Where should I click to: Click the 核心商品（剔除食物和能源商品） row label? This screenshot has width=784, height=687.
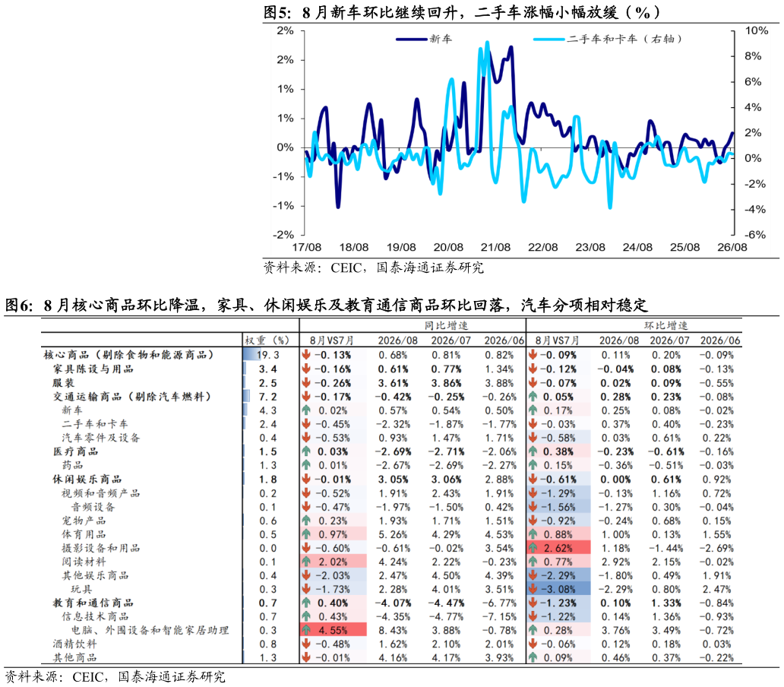[x=129, y=355]
